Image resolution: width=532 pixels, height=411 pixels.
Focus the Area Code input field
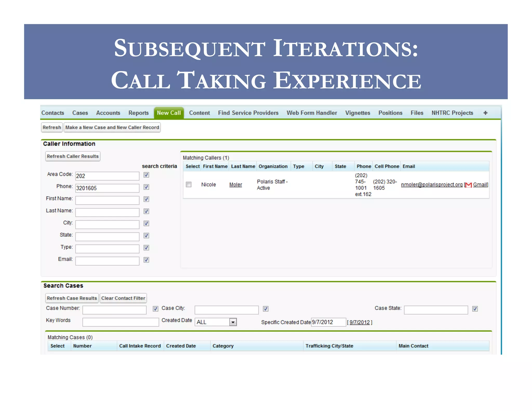107,176
